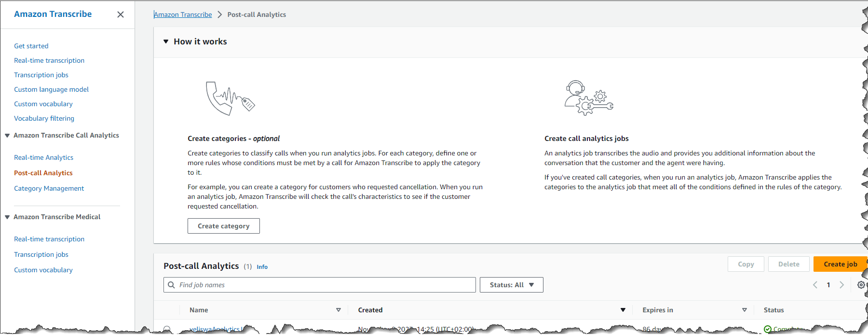
Task: Click the agent analytics jobs illustration
Action: point(589,98)
